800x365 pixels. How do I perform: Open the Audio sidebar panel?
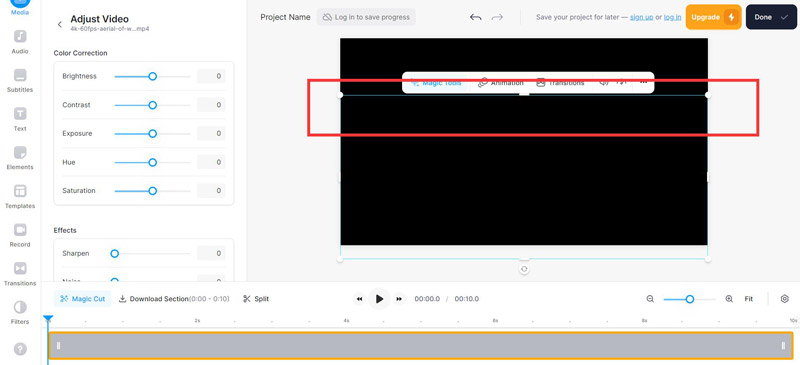20,42
